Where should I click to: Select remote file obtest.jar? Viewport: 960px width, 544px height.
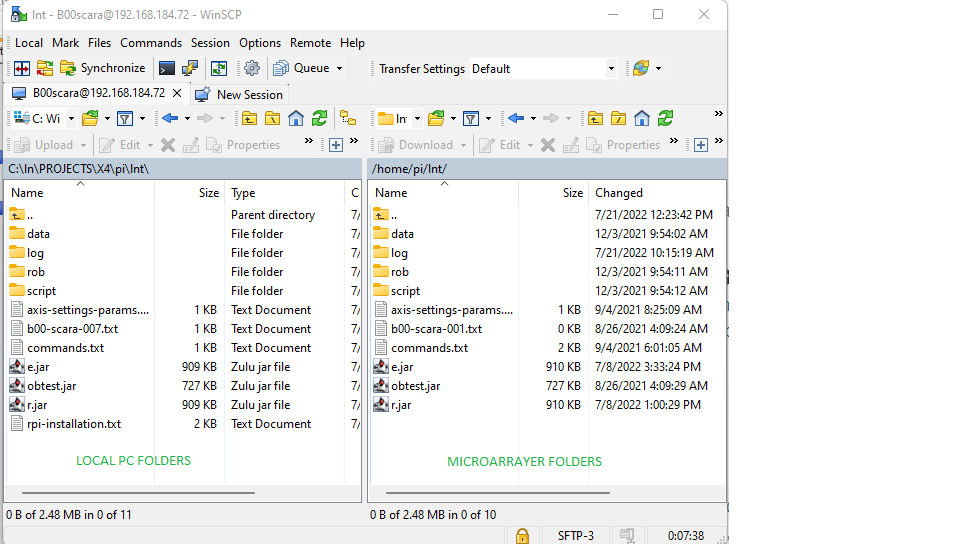[x=415, y=386]
